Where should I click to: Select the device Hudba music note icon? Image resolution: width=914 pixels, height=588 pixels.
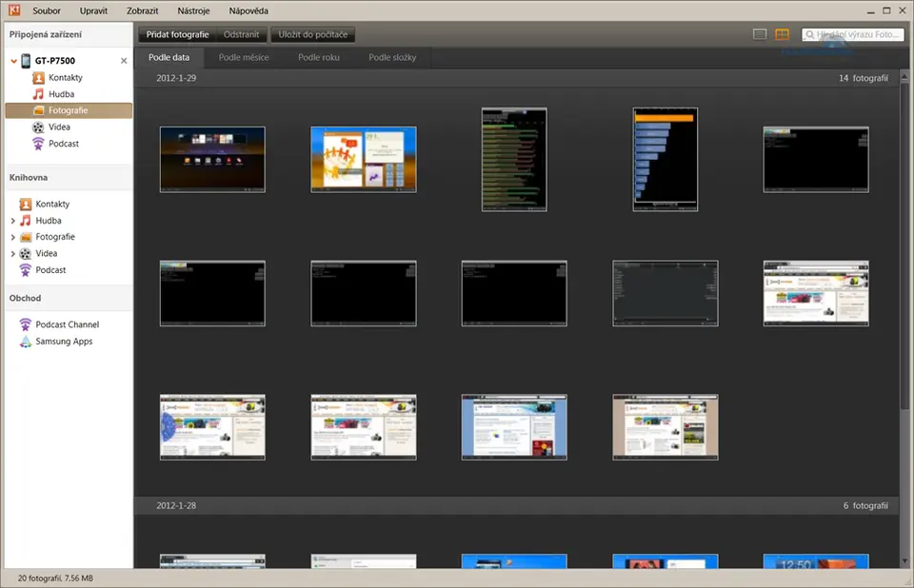[38, 94]
